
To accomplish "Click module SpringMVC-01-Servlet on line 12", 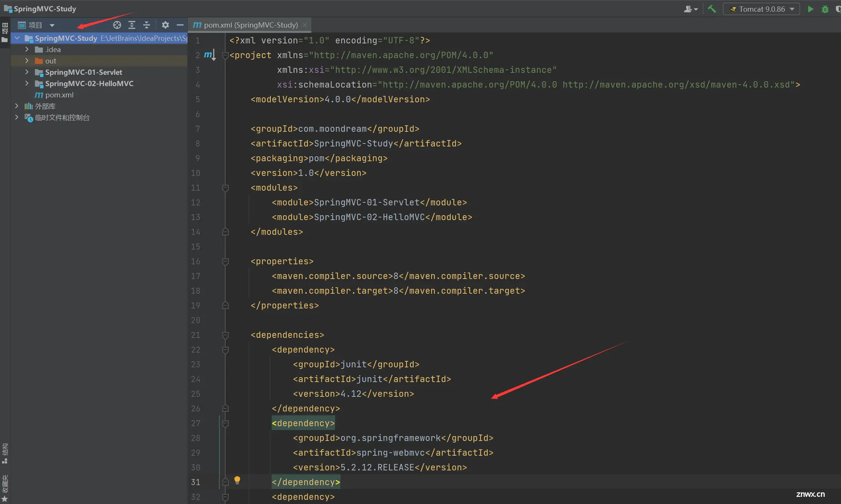I will pyautogui.click(x=369, y=202).
